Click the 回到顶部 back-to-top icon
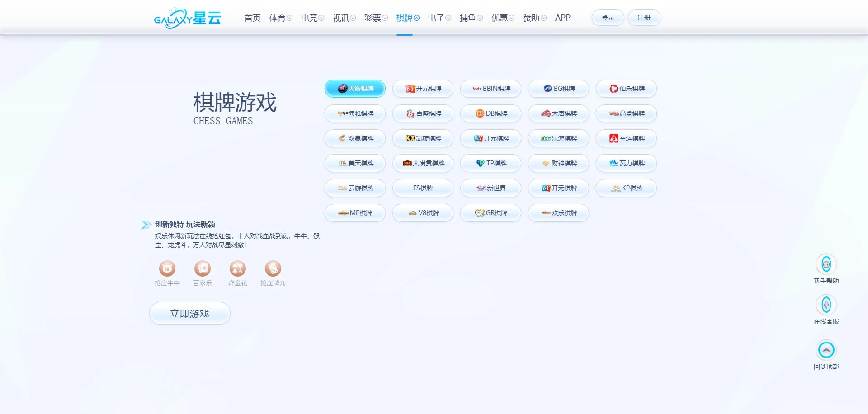 (x=826, y=349)
